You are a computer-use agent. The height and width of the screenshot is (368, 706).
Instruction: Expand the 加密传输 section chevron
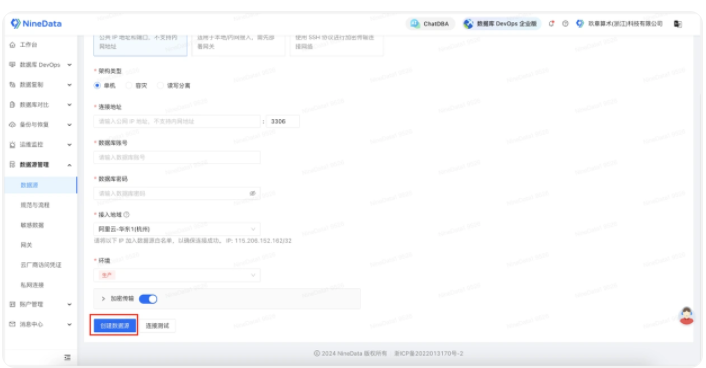[x=103, y=299]
